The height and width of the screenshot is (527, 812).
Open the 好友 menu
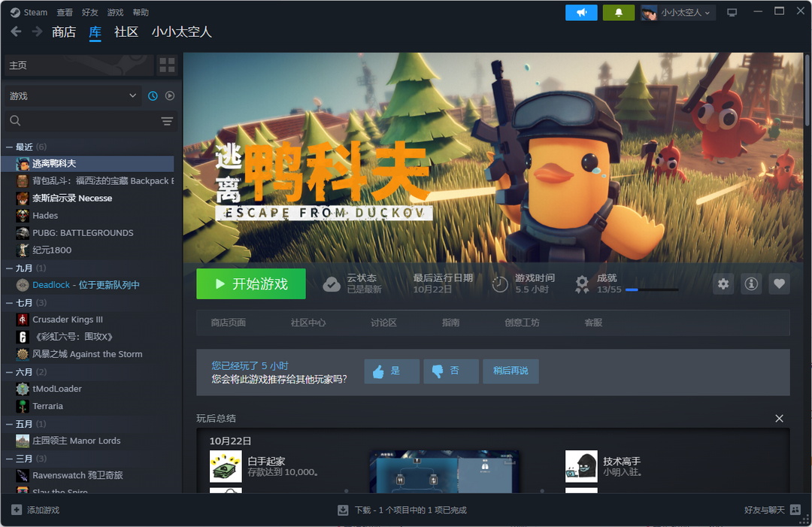90,13
